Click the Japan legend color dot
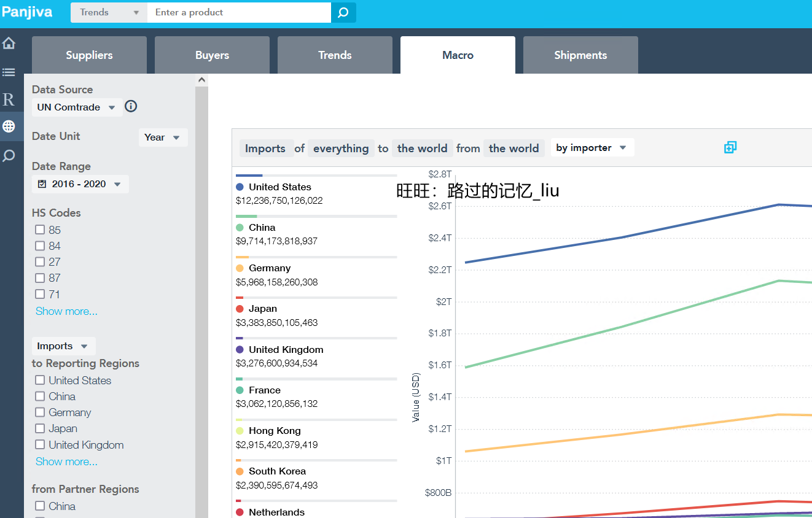The image size is (812, 518). point(240,309)
